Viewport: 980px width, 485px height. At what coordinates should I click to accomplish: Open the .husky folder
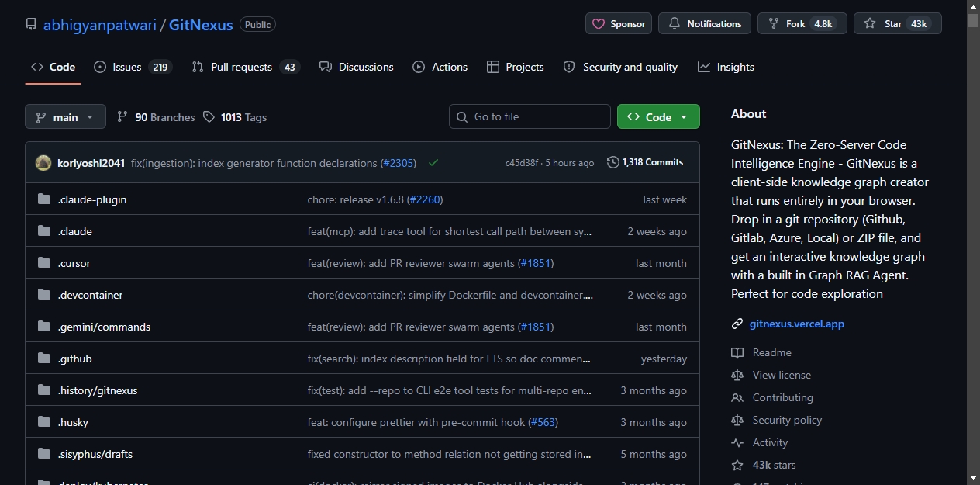click(x=73, y=422)
